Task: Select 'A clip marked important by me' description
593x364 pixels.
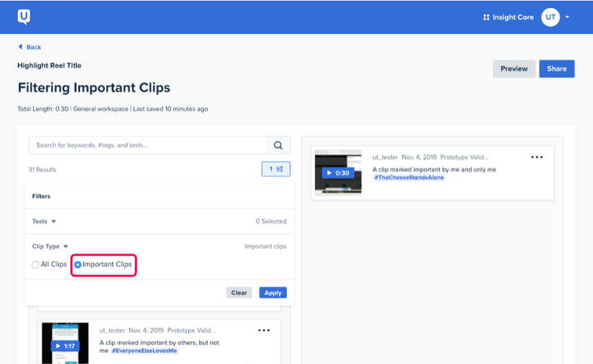Action: [x=434, y=169]
